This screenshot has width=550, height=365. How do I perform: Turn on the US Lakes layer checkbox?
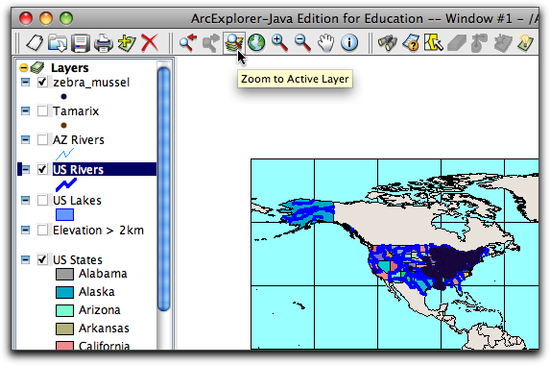(42, 200)
